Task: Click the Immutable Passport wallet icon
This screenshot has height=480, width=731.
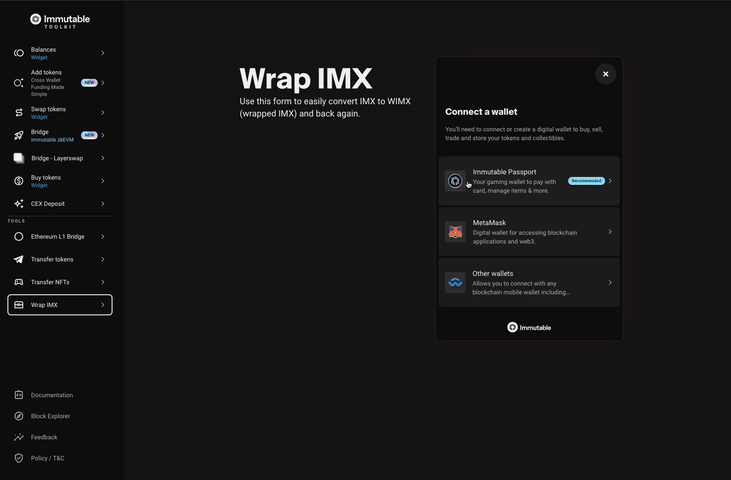Action: point(455,181)
